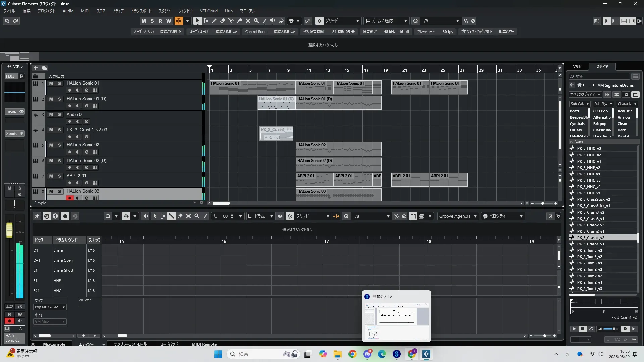Mute the Audio 01 track

pyautogui.click(x=51, y=114)
